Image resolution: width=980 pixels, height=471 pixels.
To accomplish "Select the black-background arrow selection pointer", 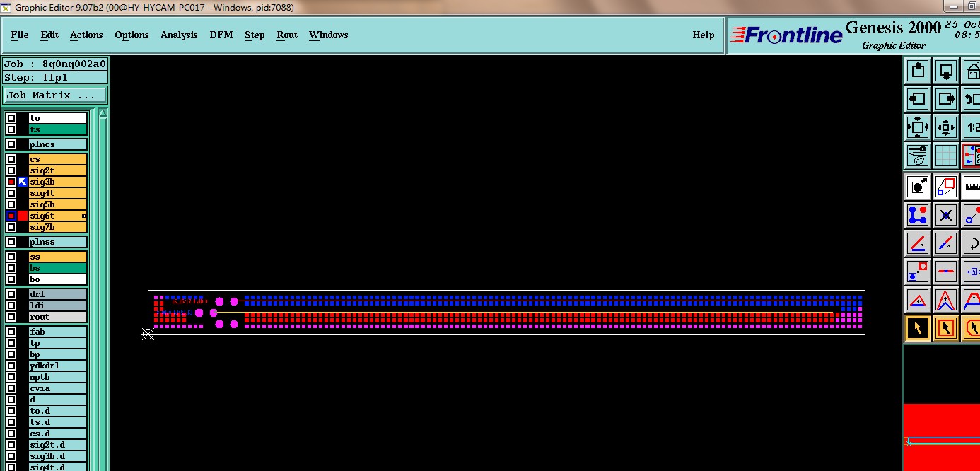I will click(918, 328).
